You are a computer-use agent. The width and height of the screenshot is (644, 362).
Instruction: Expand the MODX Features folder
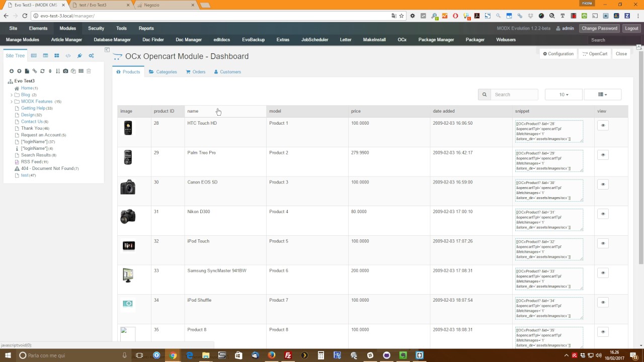point(12,102)
